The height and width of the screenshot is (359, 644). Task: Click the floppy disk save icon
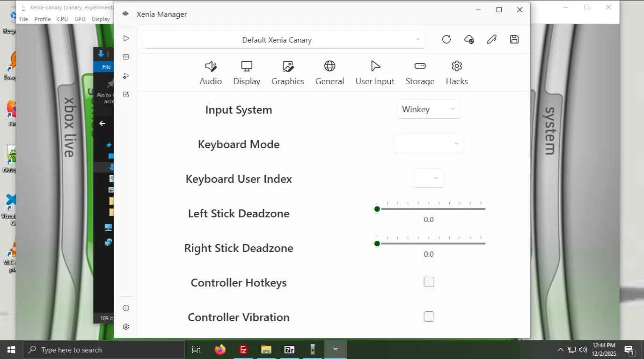click(x=514, y=40)
